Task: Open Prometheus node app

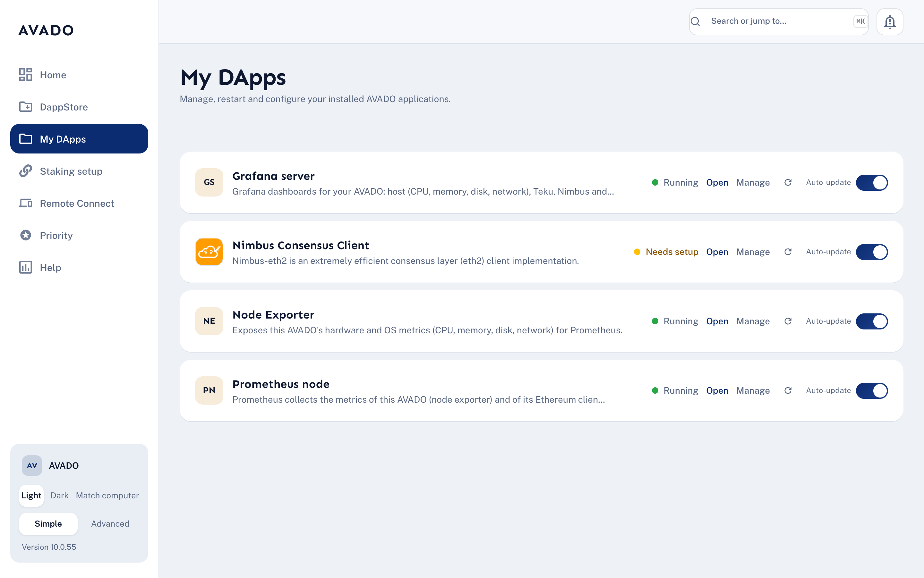Action: point(717,391)
